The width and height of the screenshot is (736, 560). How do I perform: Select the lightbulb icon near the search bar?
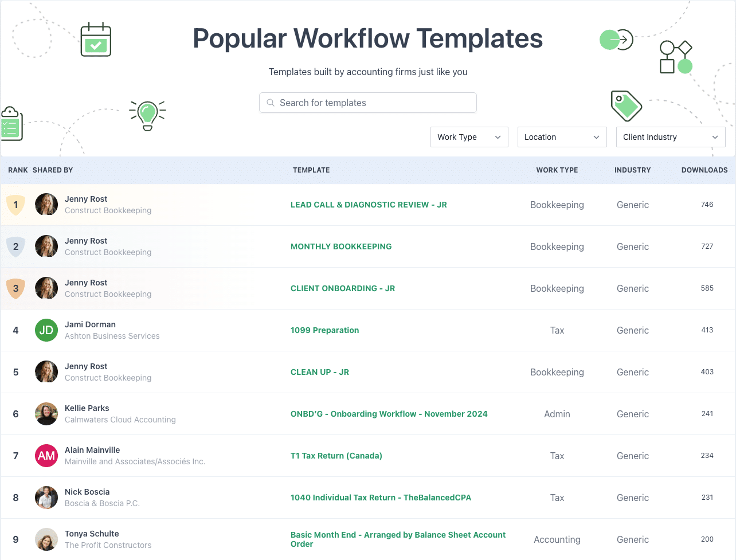click(148, 115)
